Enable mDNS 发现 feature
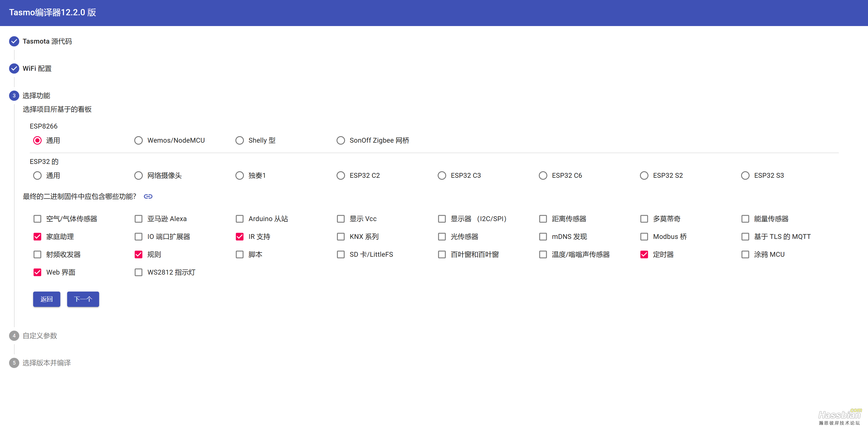 coord(543,237)
